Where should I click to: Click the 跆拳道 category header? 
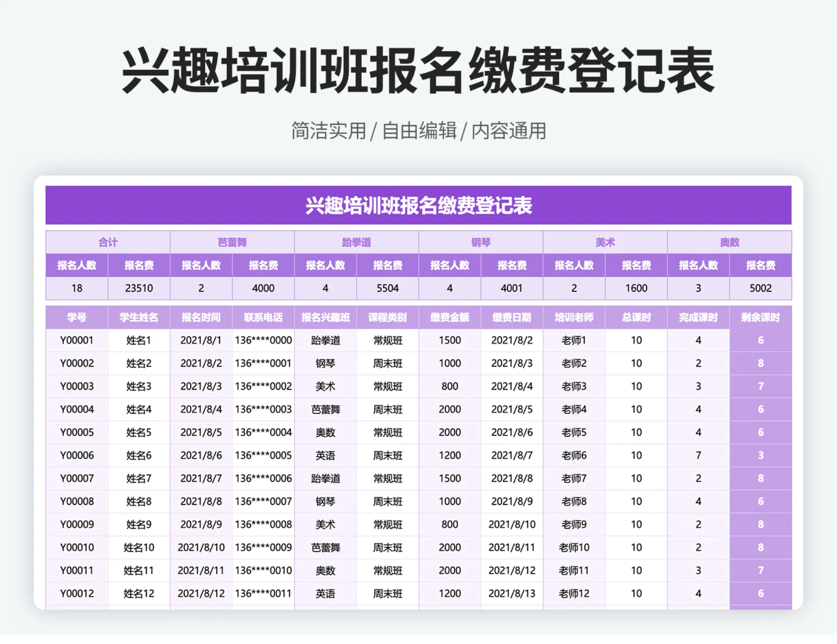click(x=356, y=242)
